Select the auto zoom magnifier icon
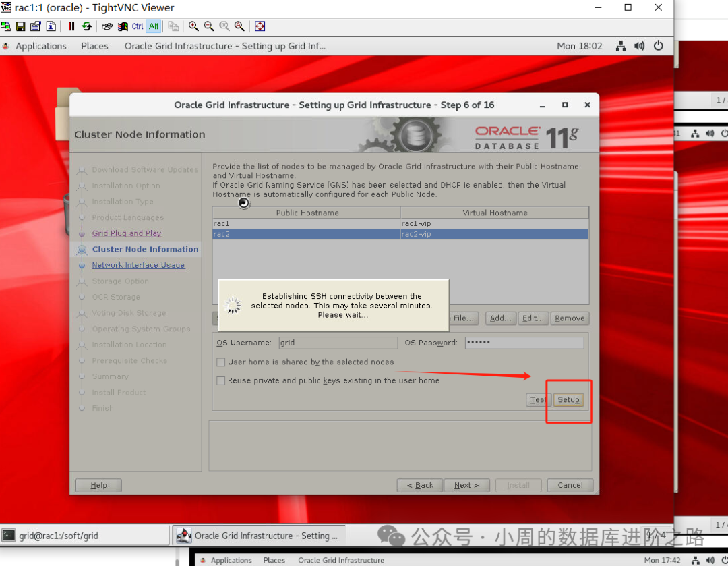This screenshot has height=566, width=728. (239, 26)
